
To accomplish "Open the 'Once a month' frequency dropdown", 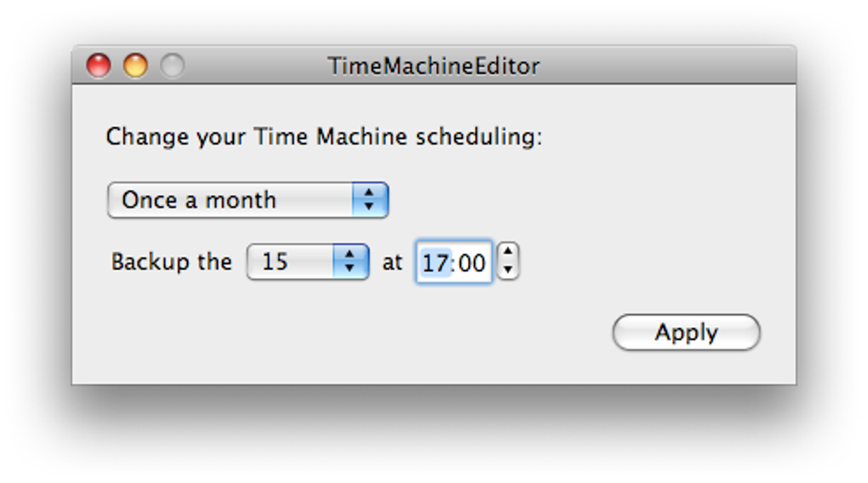I will click(x=247, y=200).
